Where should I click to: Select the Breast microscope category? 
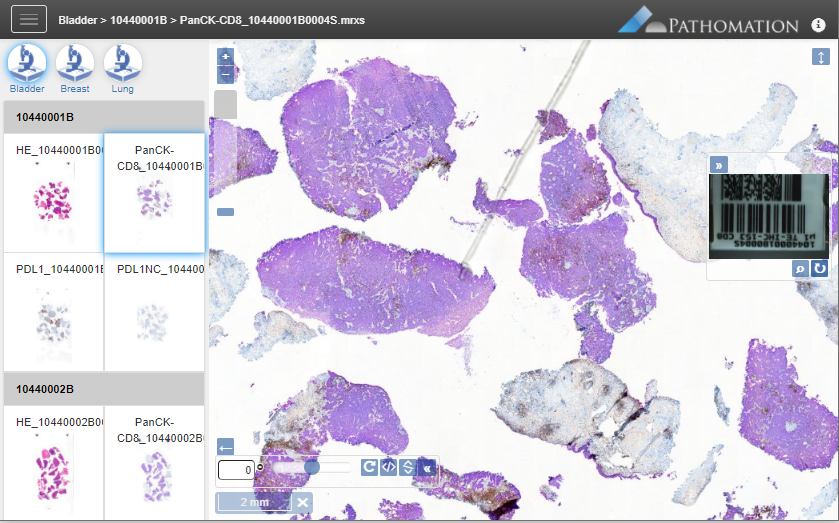click(75, 64)
